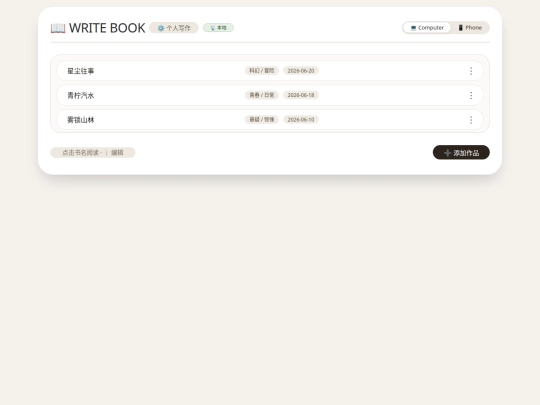Open the 个人写作 settings pill
This screenshot has height=405, width=540.
pos(174,28)
